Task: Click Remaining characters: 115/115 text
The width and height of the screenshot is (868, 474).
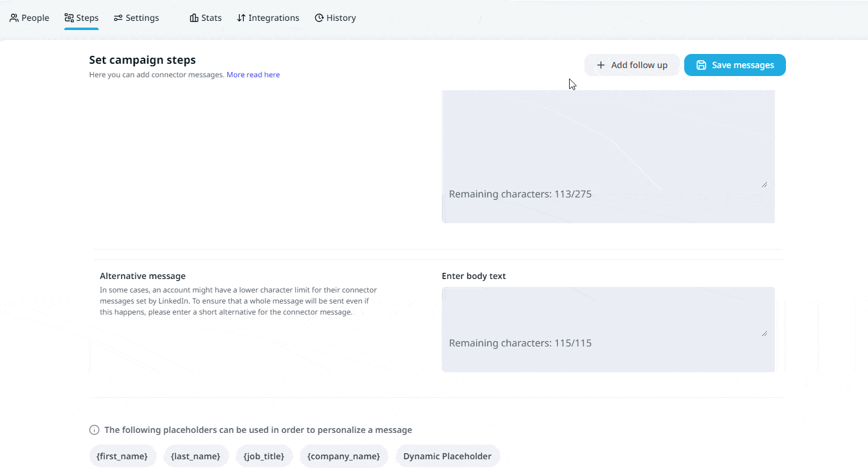Action: 520,343
